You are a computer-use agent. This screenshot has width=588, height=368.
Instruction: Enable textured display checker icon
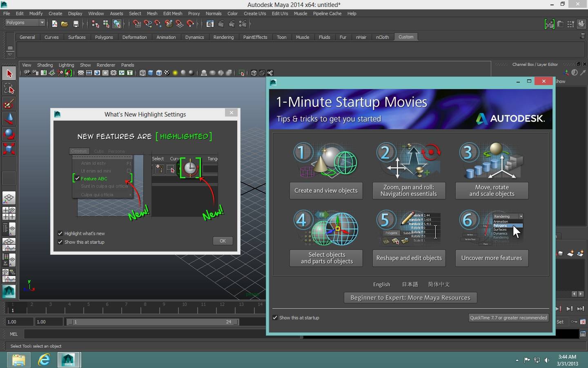167,73
